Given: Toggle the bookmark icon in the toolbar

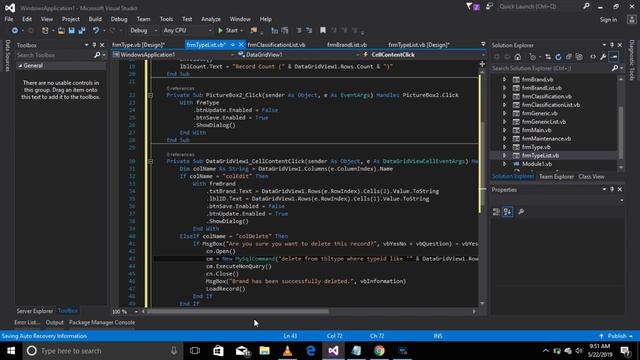Looking at the screenshot, I should click(x=323, y=31).
